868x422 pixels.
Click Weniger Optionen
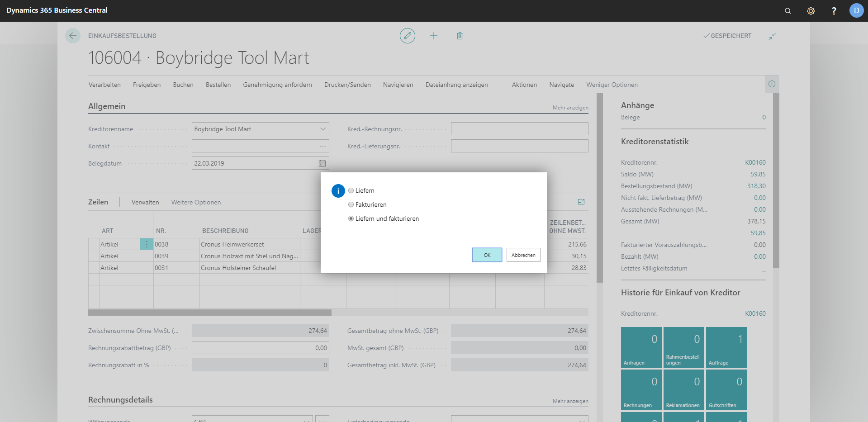(612, 85)
